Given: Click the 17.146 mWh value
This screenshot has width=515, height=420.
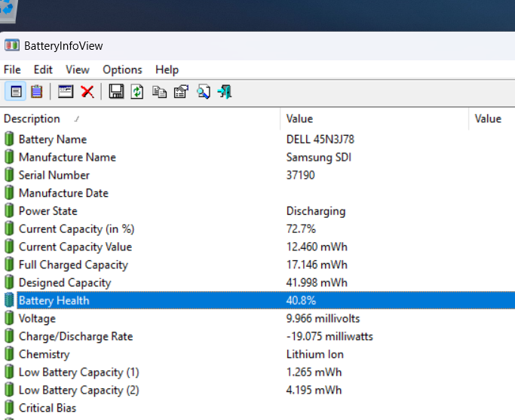Looking at the screenshot, I should pyautogui.click(x=317, y=265).
